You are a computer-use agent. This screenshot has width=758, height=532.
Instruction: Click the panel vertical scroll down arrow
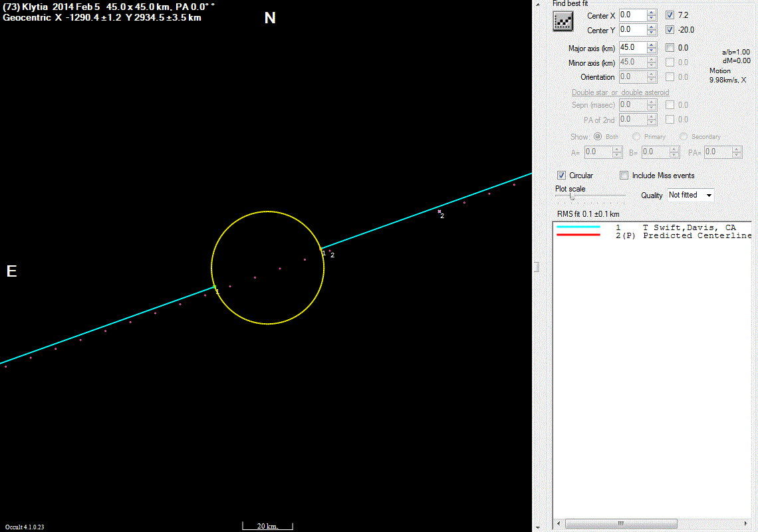click(x=538, y=527)
